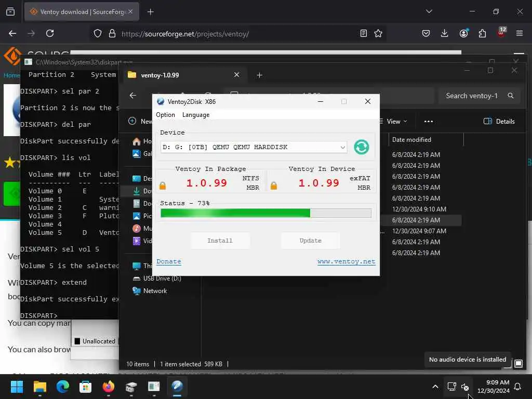Open Microsoft Edge from the taskbar

[63, 387]
